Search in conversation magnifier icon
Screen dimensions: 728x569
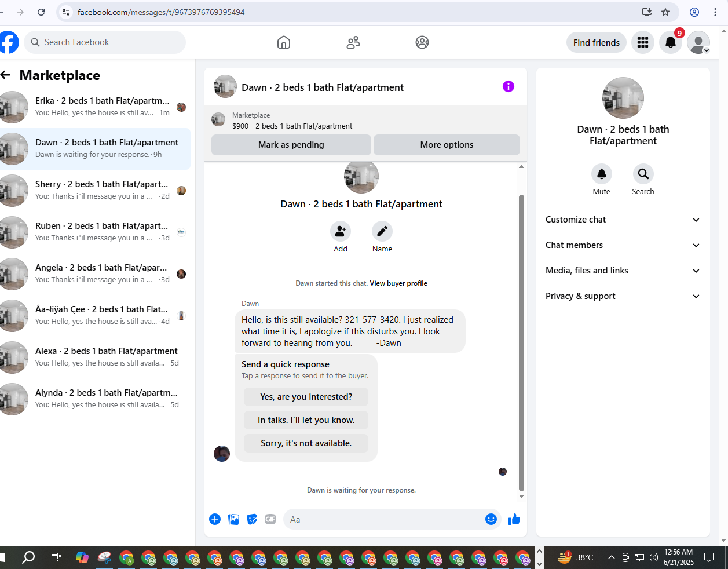(x=643, y=174)
